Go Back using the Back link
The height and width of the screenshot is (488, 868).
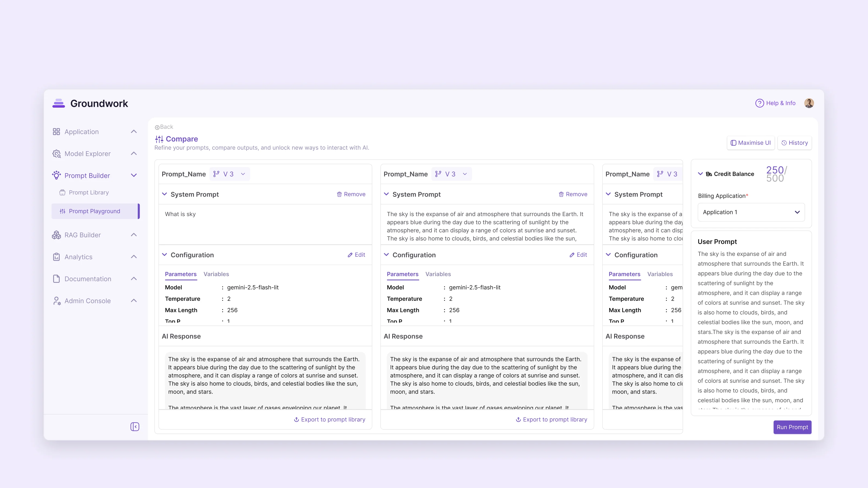tap(164, 127)
